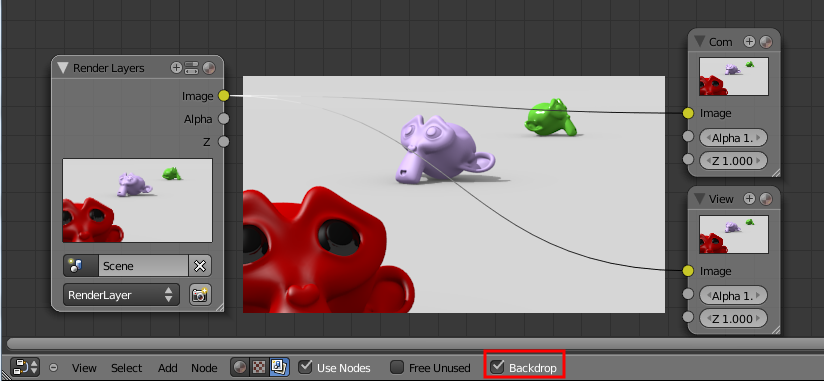The image size is (824, 381).
Task: Click the Alpha value field on Viewer node
Action: (733, 295)
